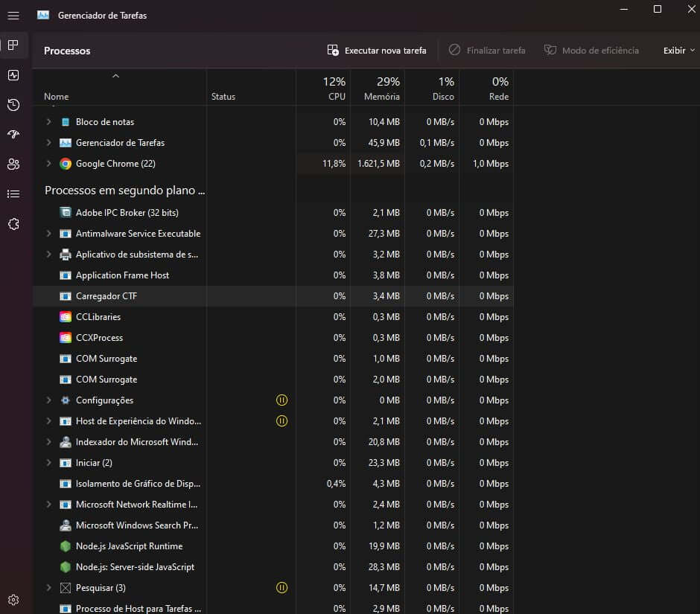Click the suspended status icon beside Configurações
Viewport: 700px width, 614px height.
281,400
